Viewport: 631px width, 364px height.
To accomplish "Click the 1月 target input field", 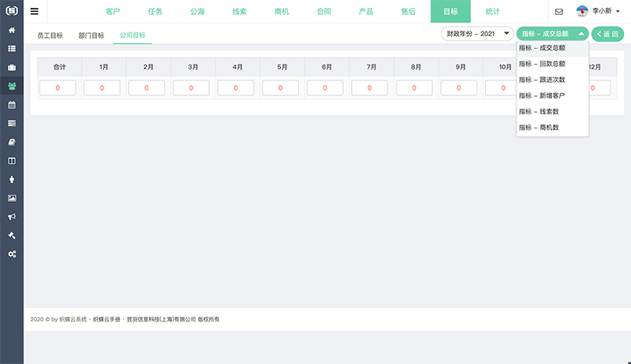I will tap(103, 88).
